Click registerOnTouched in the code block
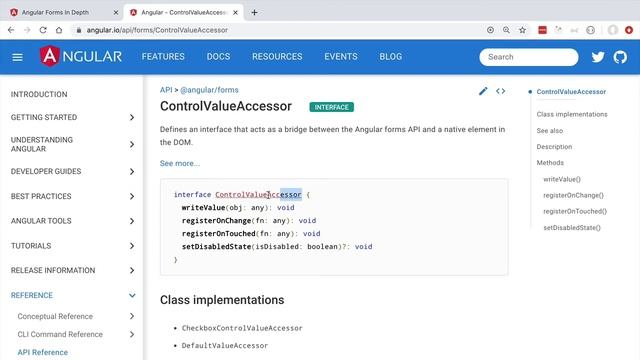 218,234
